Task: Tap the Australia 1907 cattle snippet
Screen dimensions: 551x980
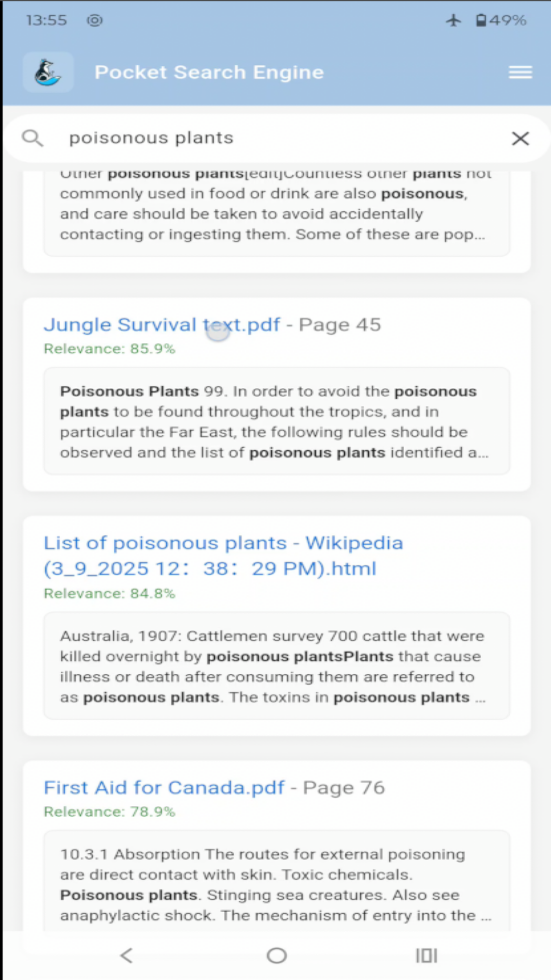Action: pyautogui.click(x=276, y=666)
